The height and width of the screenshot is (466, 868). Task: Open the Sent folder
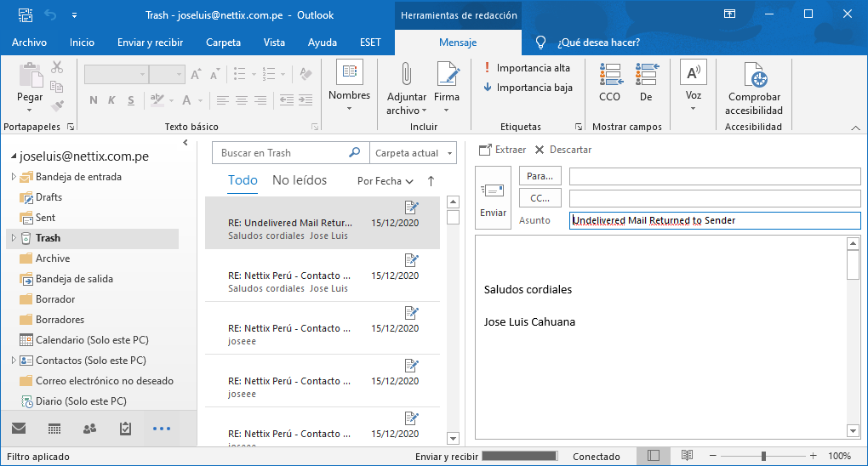(x=45, y=218)
